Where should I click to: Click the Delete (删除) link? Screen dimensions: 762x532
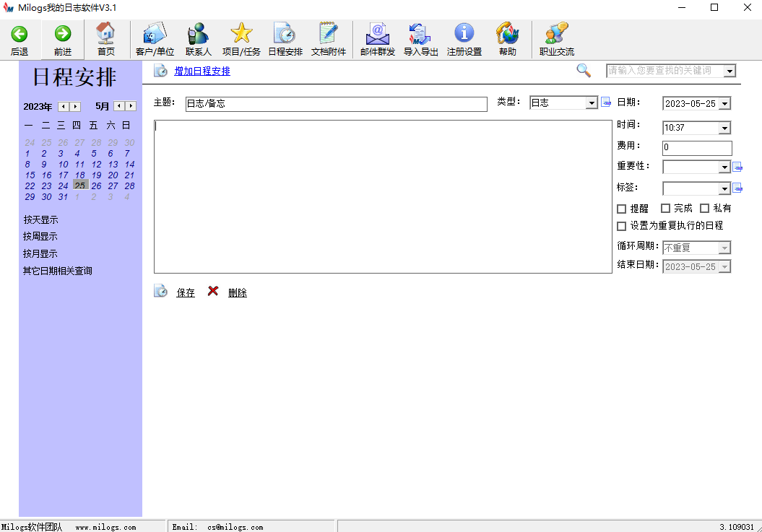pos(238,292)
